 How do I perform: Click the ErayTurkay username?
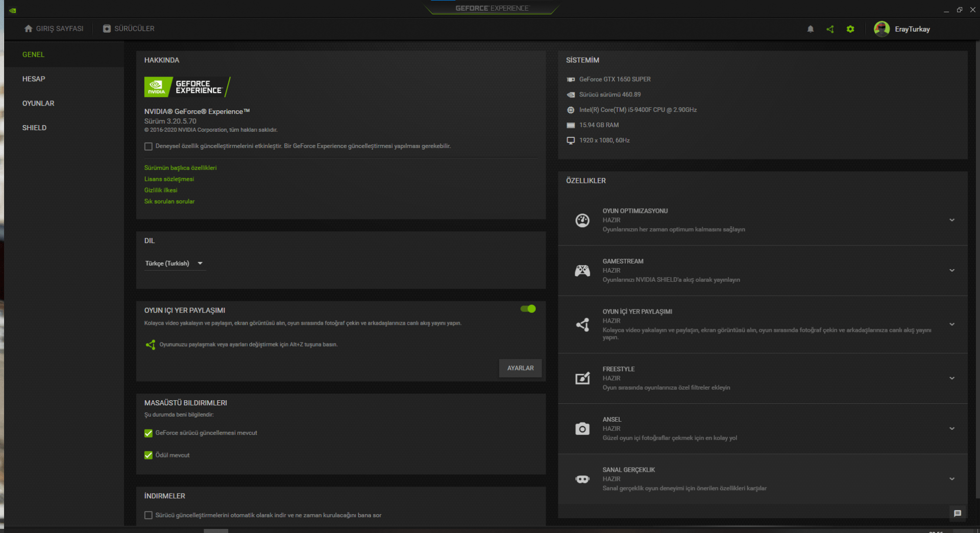[x=912, y=29]
